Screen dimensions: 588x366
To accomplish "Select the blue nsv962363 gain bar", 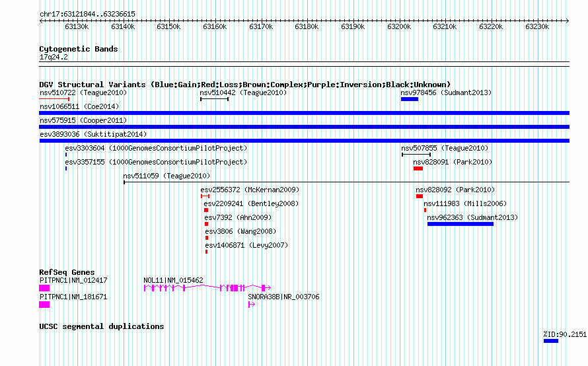I will pyautogui.click(x=460, y=224).
